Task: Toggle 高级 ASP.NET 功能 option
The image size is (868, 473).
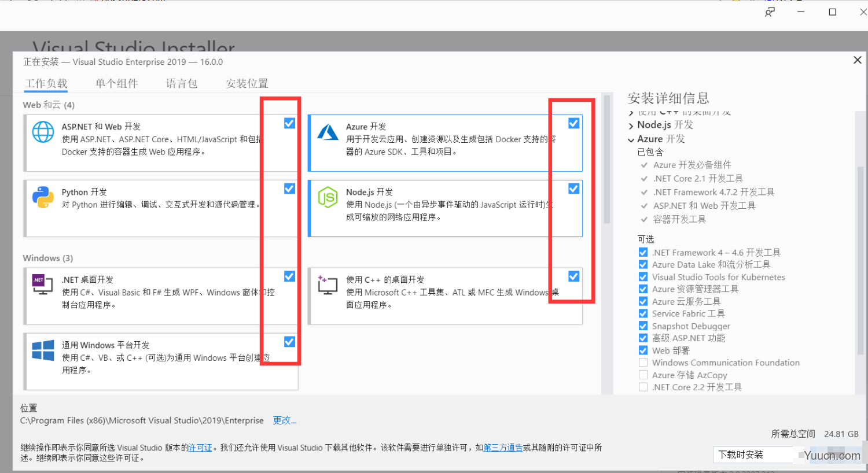Action: click(x=643, y=338)
